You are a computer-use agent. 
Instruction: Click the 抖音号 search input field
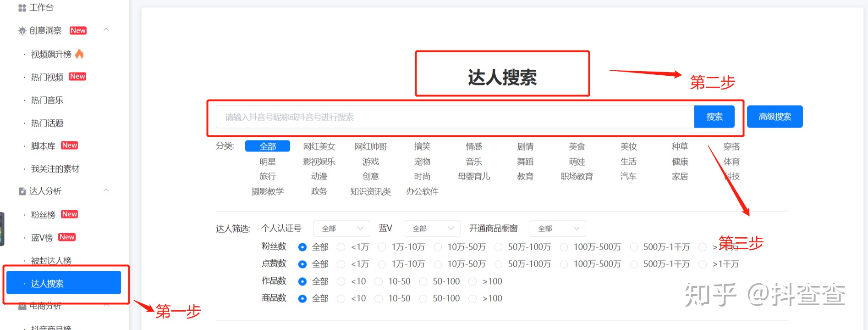[455, 117]
